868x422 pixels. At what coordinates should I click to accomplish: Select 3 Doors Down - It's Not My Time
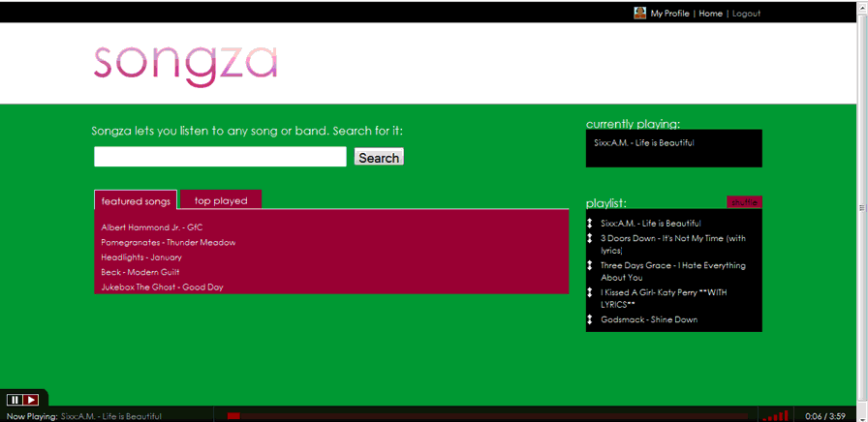coord(673,245)
